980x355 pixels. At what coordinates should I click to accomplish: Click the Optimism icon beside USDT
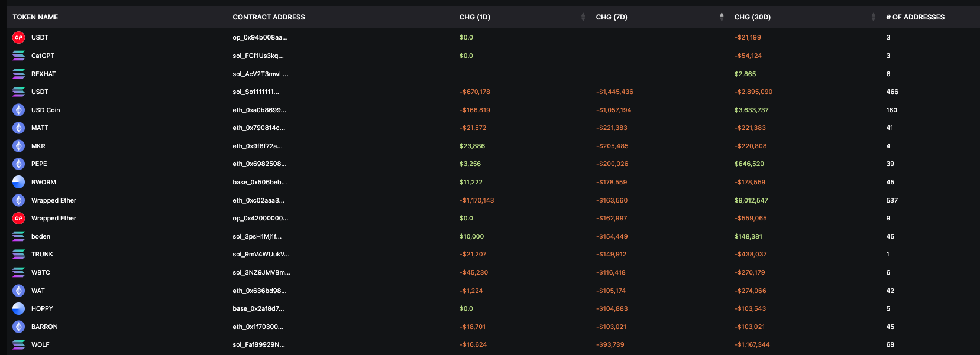click(19, 37)
